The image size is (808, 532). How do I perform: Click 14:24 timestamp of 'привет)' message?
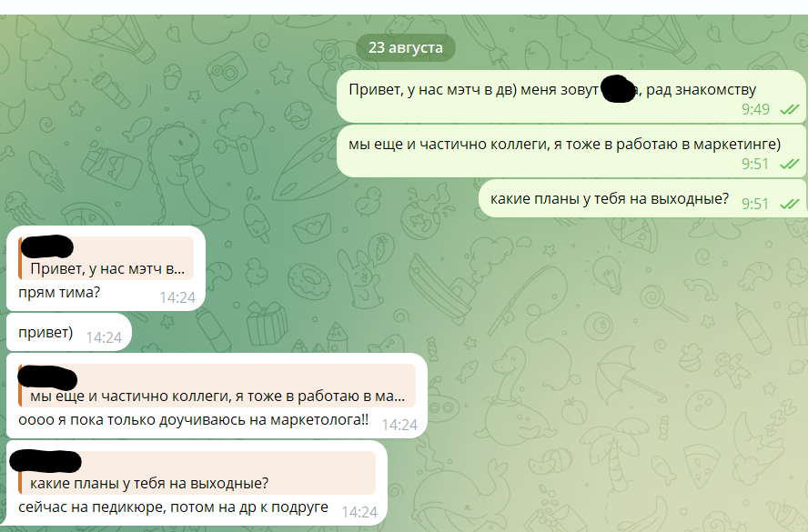coord(104,337)
